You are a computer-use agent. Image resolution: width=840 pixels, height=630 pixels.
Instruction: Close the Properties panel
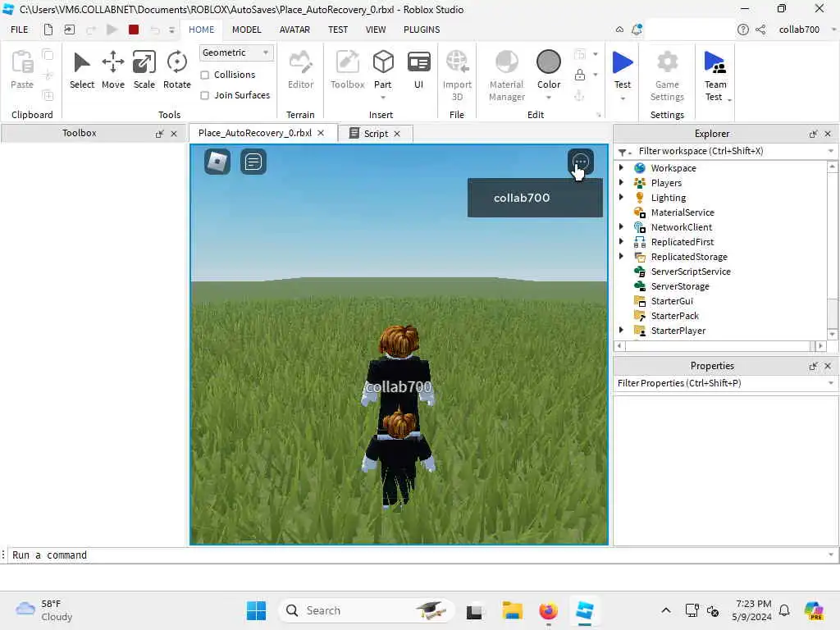pyautogui.click(x=828, y=366)
